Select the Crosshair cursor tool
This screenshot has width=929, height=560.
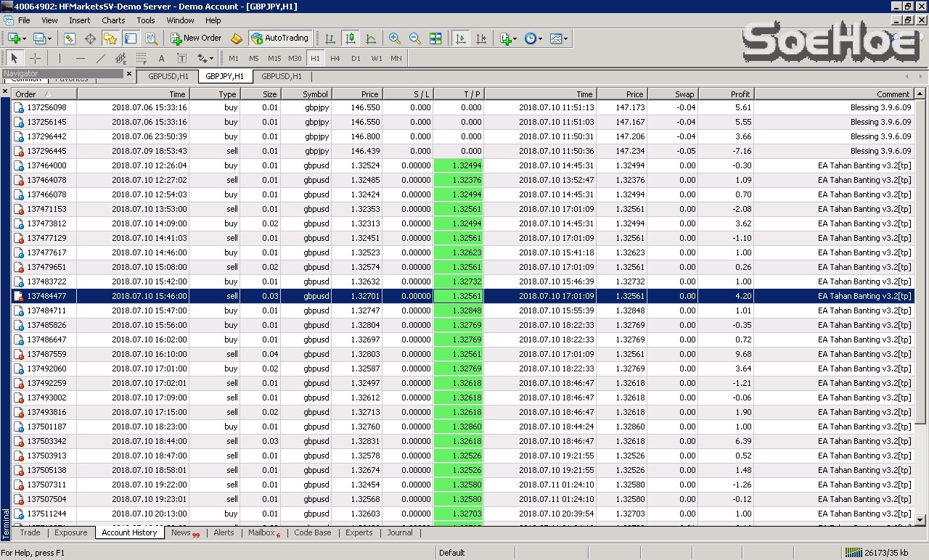(35, 58)
